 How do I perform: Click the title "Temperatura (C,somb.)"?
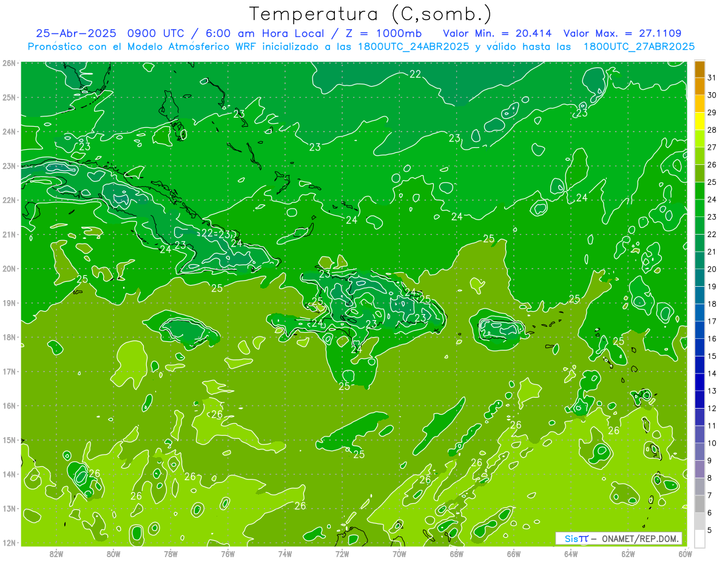pos(371,14)
